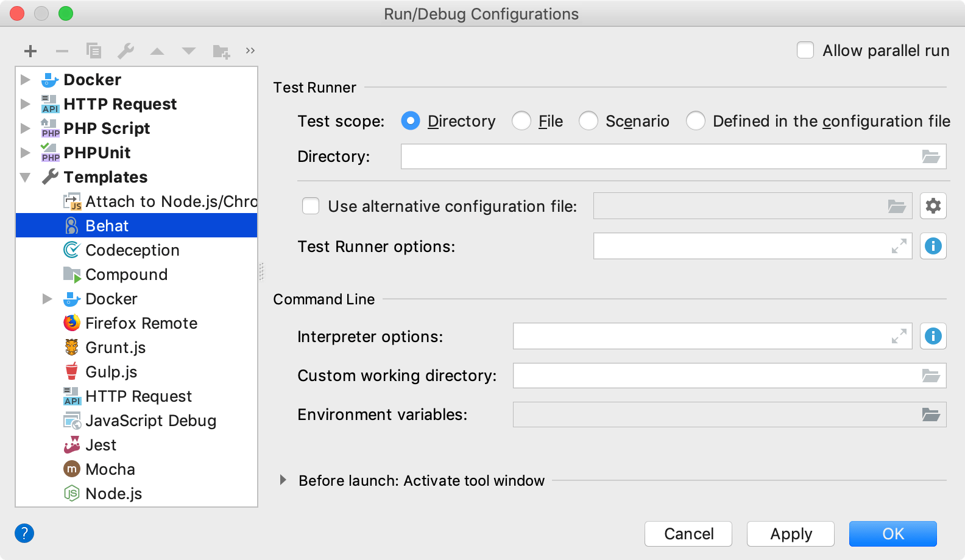Browse Custom working directory folder icon
The height and width of the screenshot is (560, 965).
[x=931, y=376]
